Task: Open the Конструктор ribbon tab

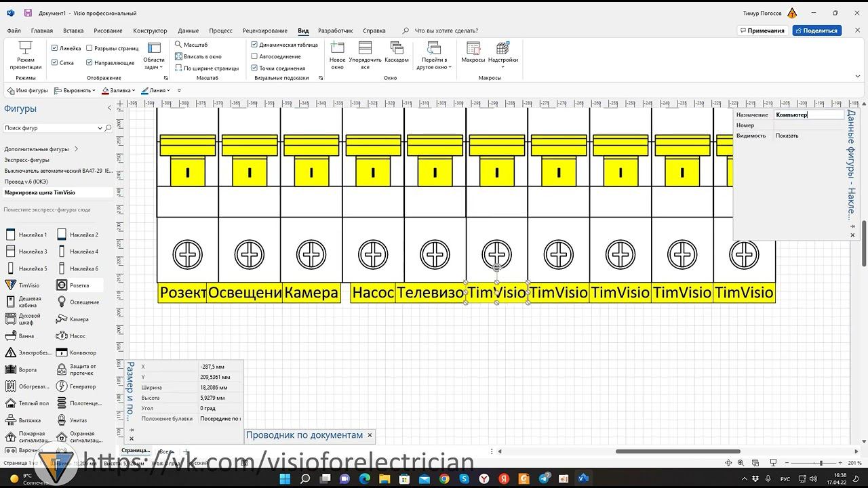Action: [x=150, y=30]
